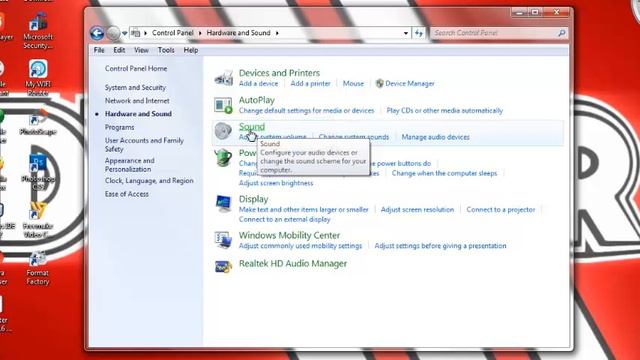The image size is (640, 360).
Task: Click Adjust commonly used mobility settings
Action: pos(300,246)
